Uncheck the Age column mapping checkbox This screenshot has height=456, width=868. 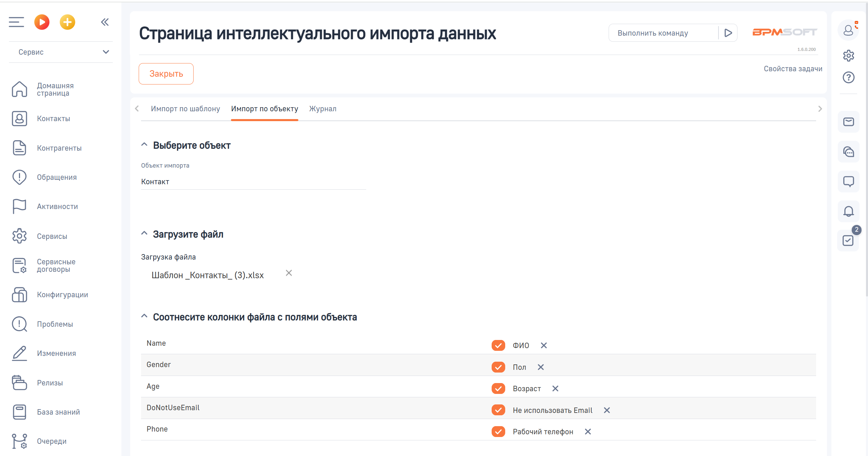[498, 388]
